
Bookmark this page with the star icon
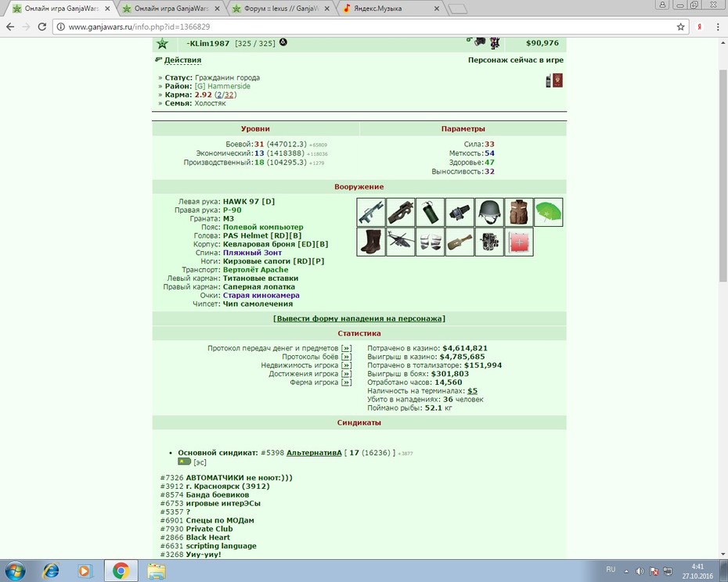click(x=681, y=27)
